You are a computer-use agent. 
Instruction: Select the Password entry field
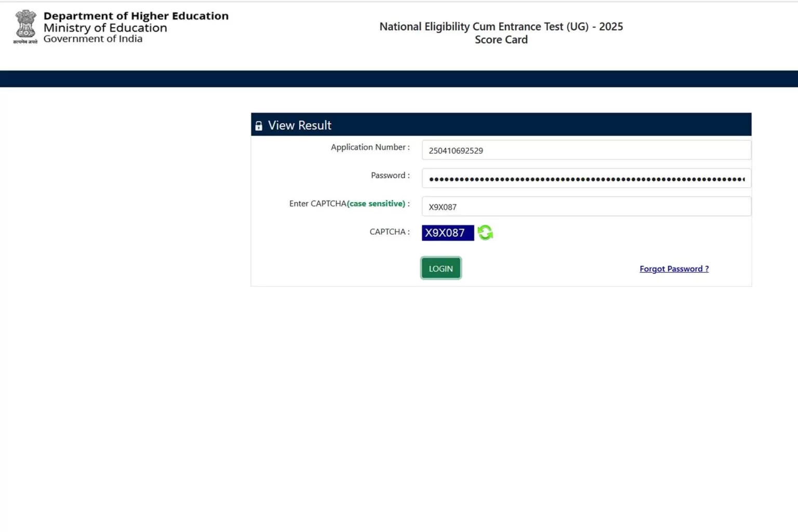coord(586,178)
